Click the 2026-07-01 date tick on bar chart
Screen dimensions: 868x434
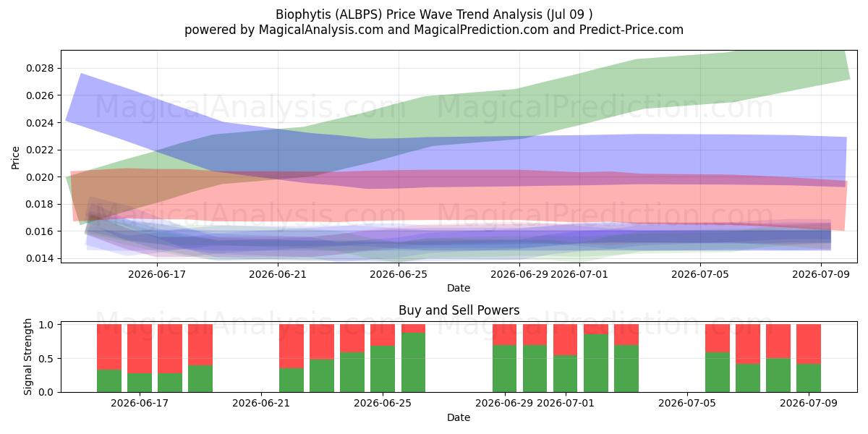[x=565, y=404]
